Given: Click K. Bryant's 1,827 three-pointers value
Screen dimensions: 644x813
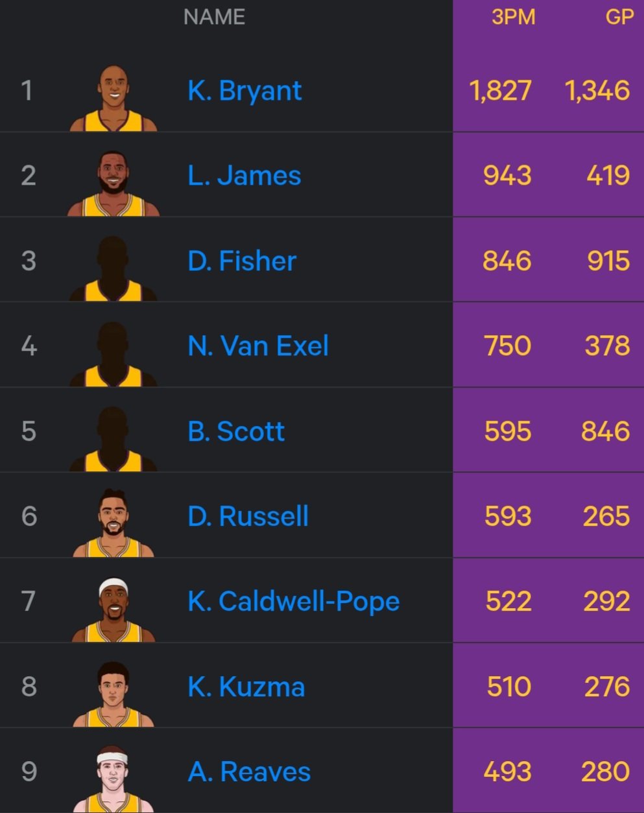Looking at the screenshot, I should 501,91.
